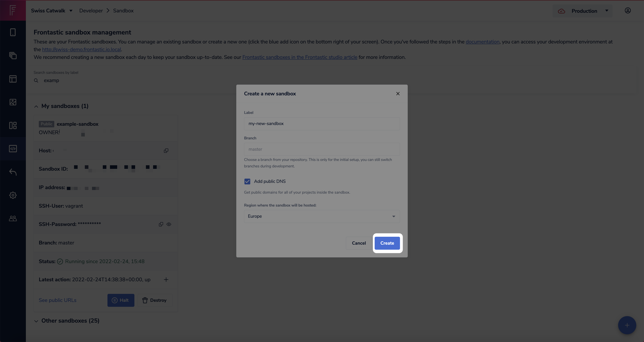Click the Create button
This screenshot has width=644, height=342.
click(387, 243)
